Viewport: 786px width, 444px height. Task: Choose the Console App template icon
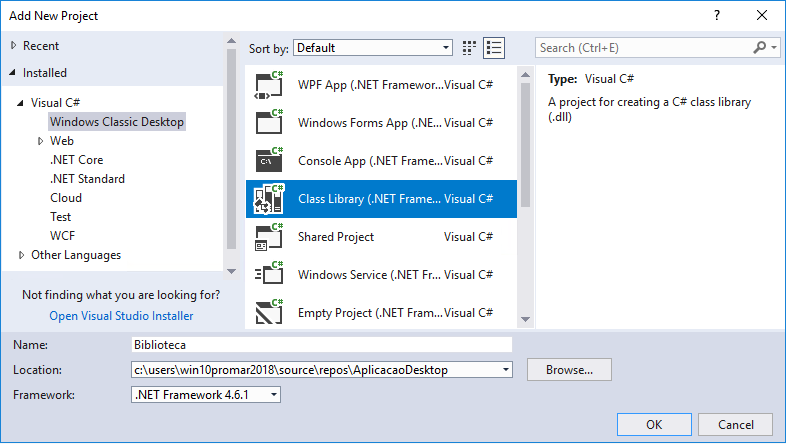coord(269,161)
